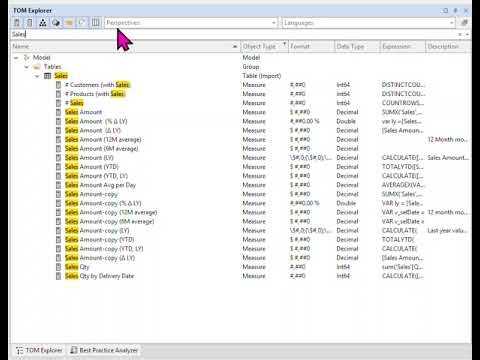480x360 pixels.
Task: Click measure icon of Sales Amount-copy (6M average)
Action: pyautogui.click(x=58, y=221)
